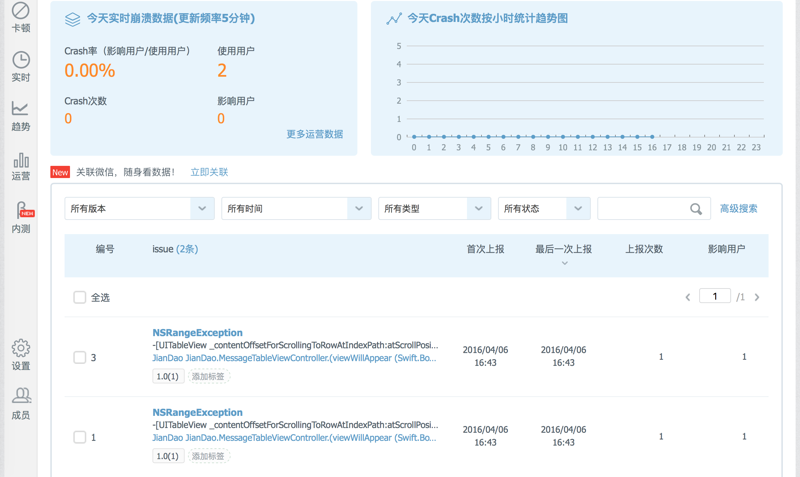
Task: Click the 使用用户 value 2
Action: point(222,70)
